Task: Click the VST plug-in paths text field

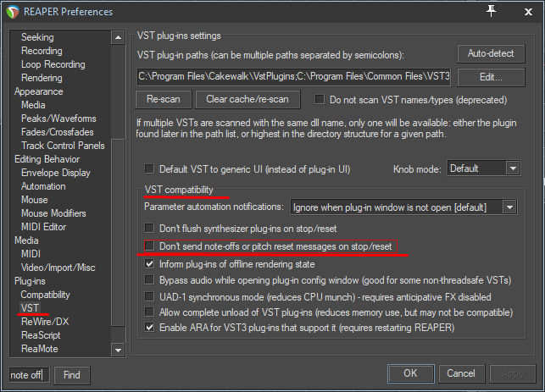Action: pyautogui.click(x=293, y=77)
